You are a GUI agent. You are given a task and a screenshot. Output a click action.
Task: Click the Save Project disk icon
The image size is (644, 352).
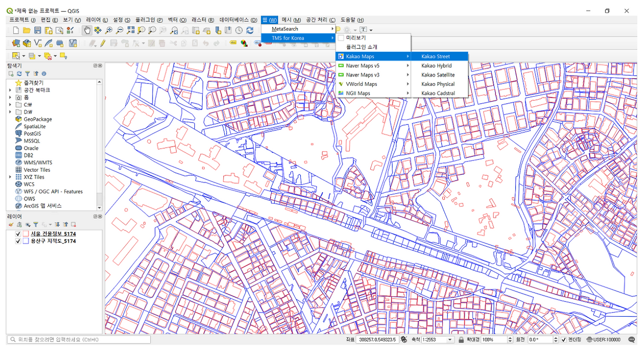tap(38, 30)
